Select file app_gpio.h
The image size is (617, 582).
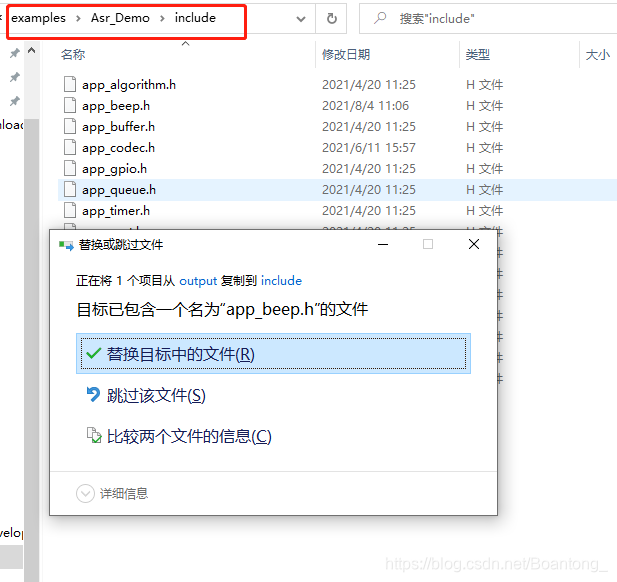pos(114,169)
